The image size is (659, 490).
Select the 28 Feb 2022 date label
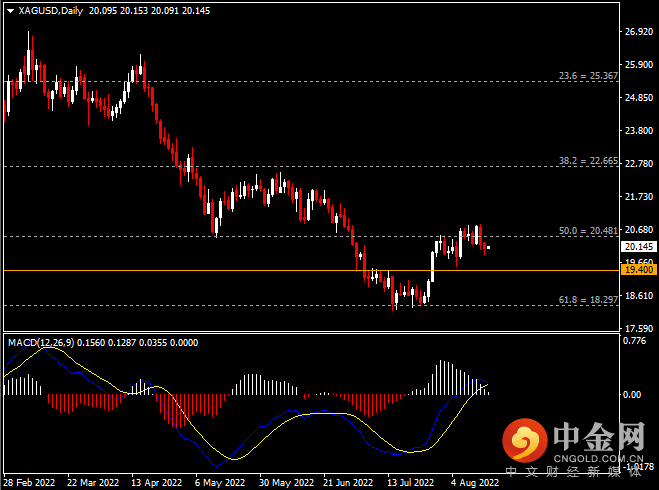[x=29, y=482]
